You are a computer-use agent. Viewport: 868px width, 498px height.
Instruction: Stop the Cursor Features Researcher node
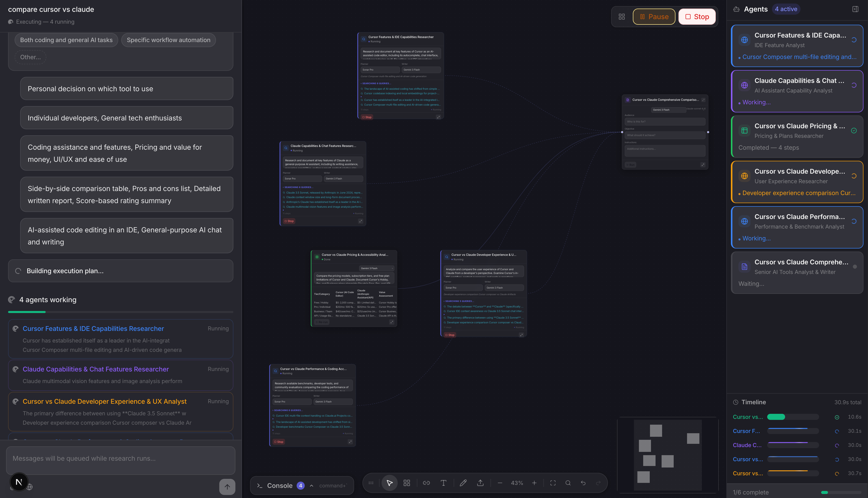(x=367, y=117)
